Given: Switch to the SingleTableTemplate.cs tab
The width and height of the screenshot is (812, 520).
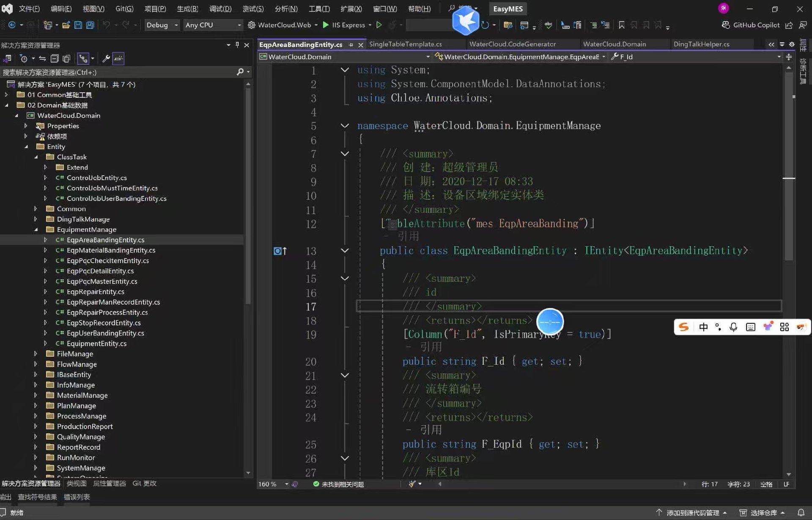Looking at the screenshot, I should (x=405, y=44).
